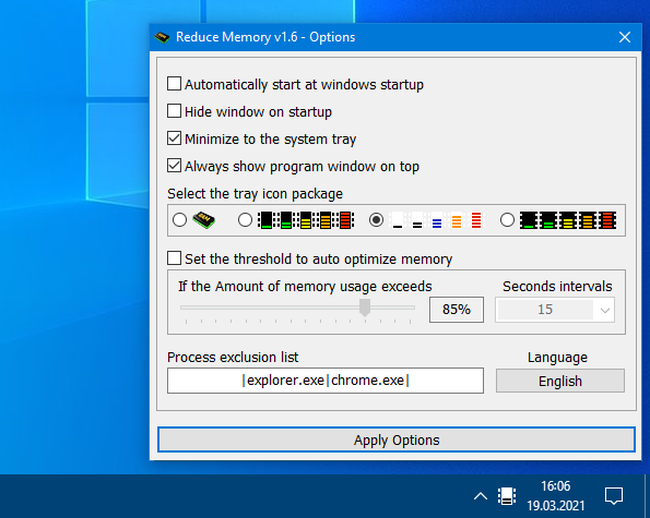Select the green RAM chip tray icon radio
The image size is (650, 518).
[x=179, y=220]
